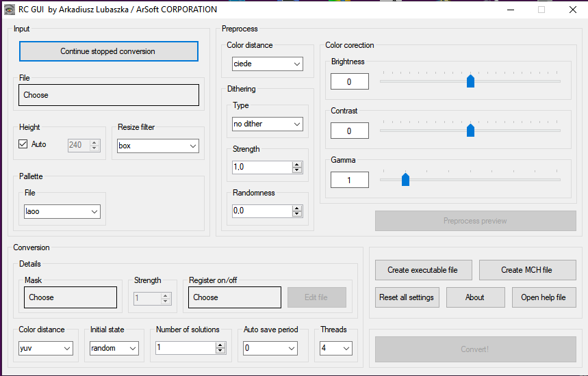
Task: Click the Contrast slider thumb
Action: 470,131
